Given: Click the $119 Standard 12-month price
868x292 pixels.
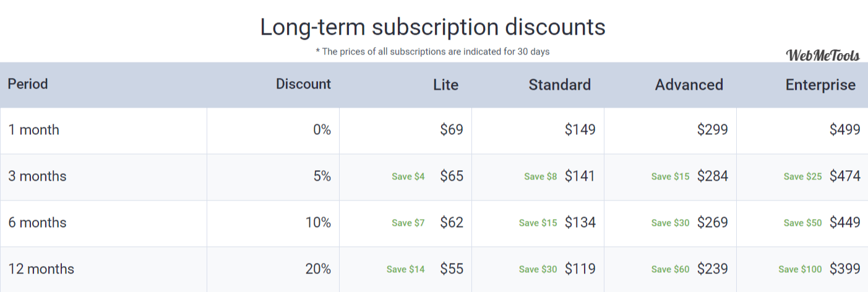Looking at the screenshot, I should pos(580,269).
